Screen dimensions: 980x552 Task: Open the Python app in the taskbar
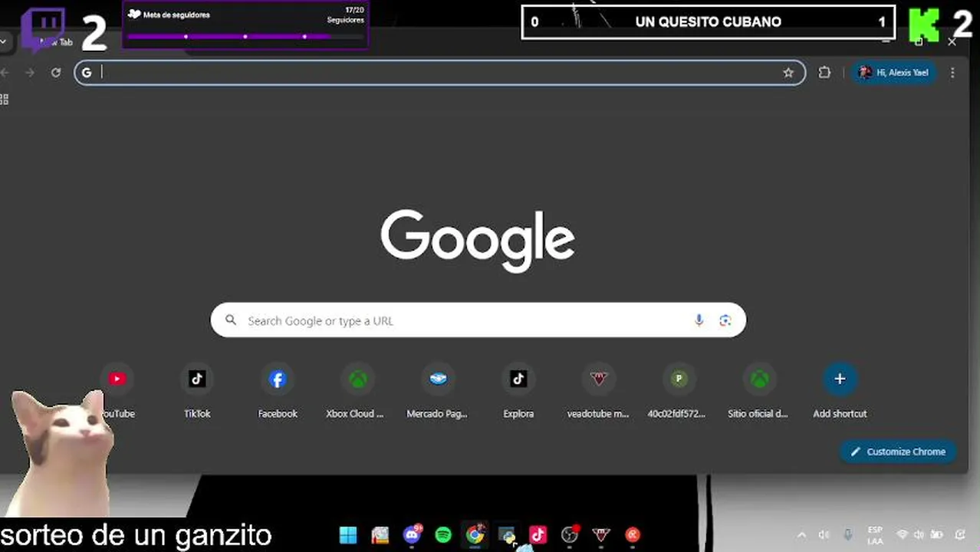(x=507, y=534)
